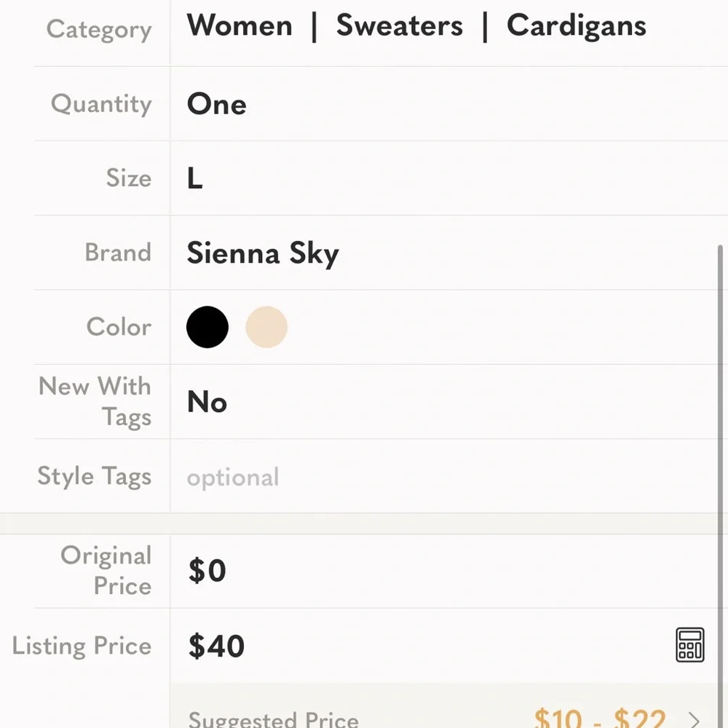Edit the Sienna Sky brand field
The width and height of the screenshot is (728, 728).
[262, 253]
